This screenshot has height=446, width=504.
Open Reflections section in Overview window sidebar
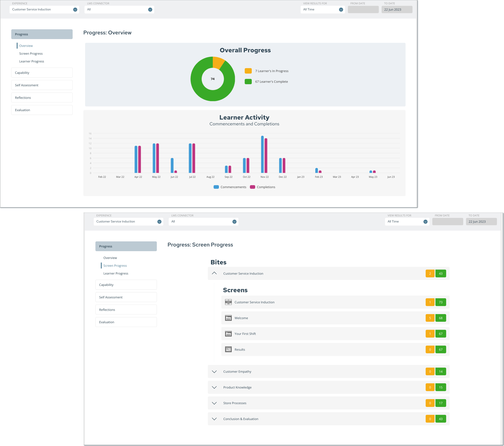pos(42,98)
